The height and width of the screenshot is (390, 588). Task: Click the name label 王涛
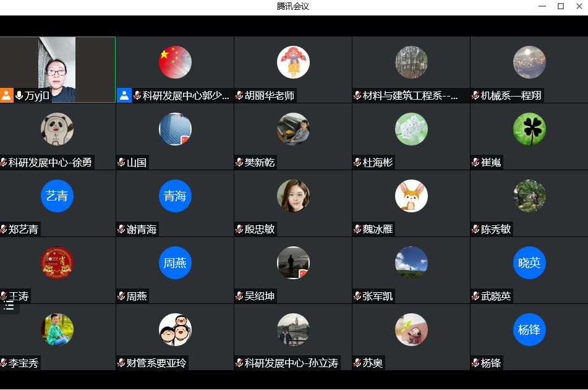pyautogui.click(x=19, y=296)
